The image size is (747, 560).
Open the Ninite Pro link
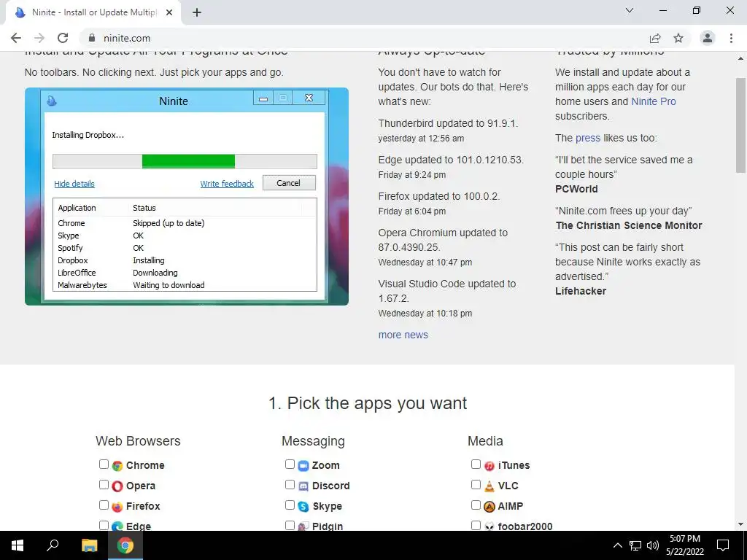pos(653,101)
